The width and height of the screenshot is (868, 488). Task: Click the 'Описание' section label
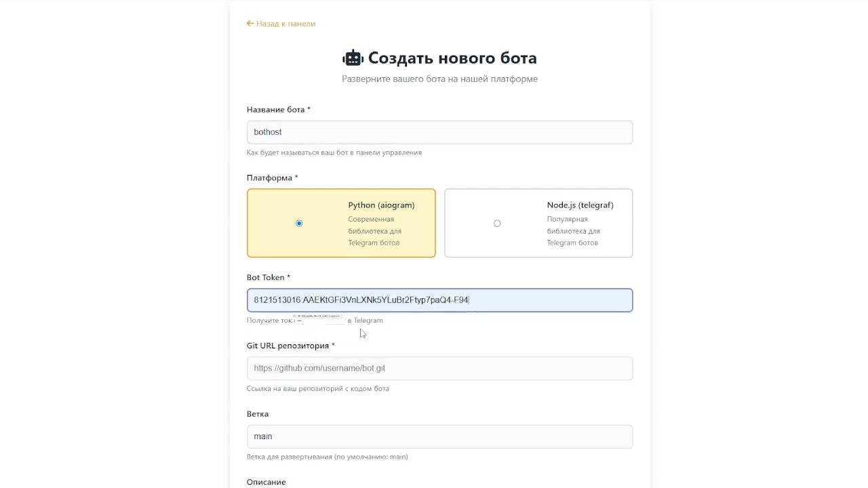point(267,481)
